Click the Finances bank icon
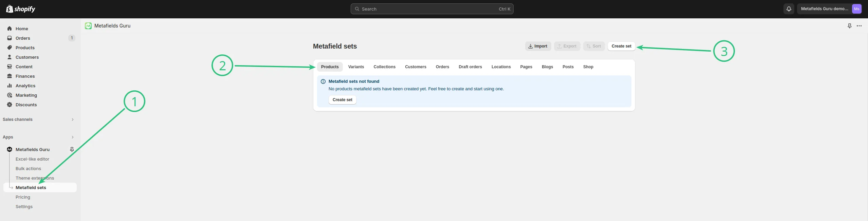The width and height of the screenshot is (868, 221). pyautogui.click(x=10, y=76)
